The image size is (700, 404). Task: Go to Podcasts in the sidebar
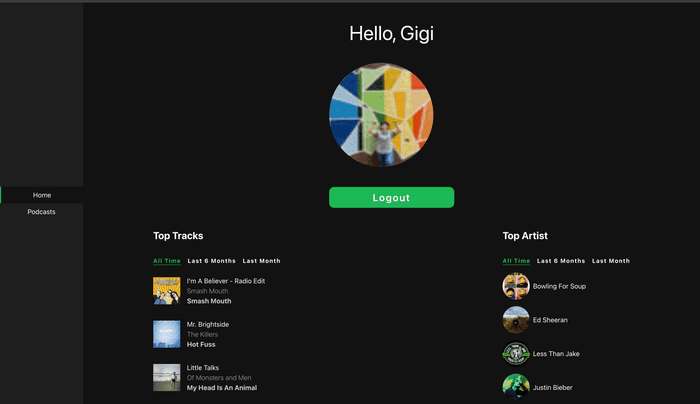pyautogui.click(x=42, y=212)
